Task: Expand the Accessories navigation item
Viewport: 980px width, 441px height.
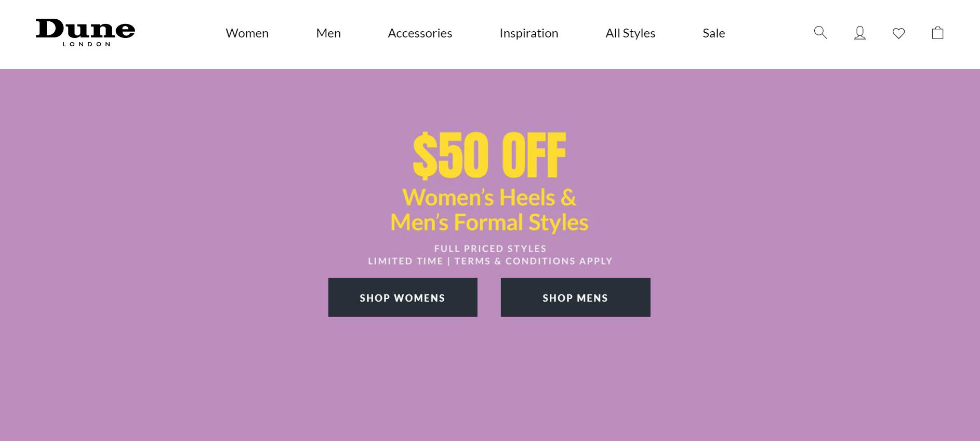Action: 420,33
